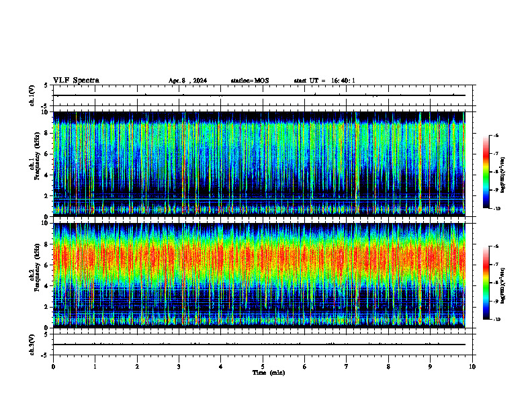Click the -6 tick on the ch.1 colorbar
Image resolution: width=532 pixels, height=411 pixels.
(x=496, y=135)
